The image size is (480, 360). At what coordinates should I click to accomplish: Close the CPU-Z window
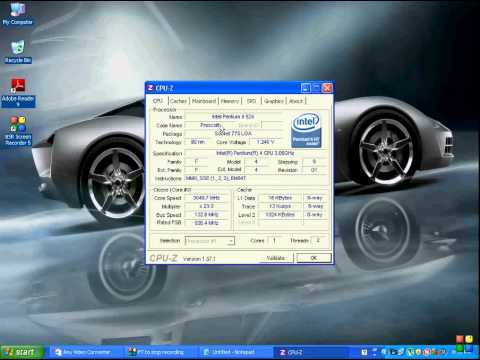327,88
